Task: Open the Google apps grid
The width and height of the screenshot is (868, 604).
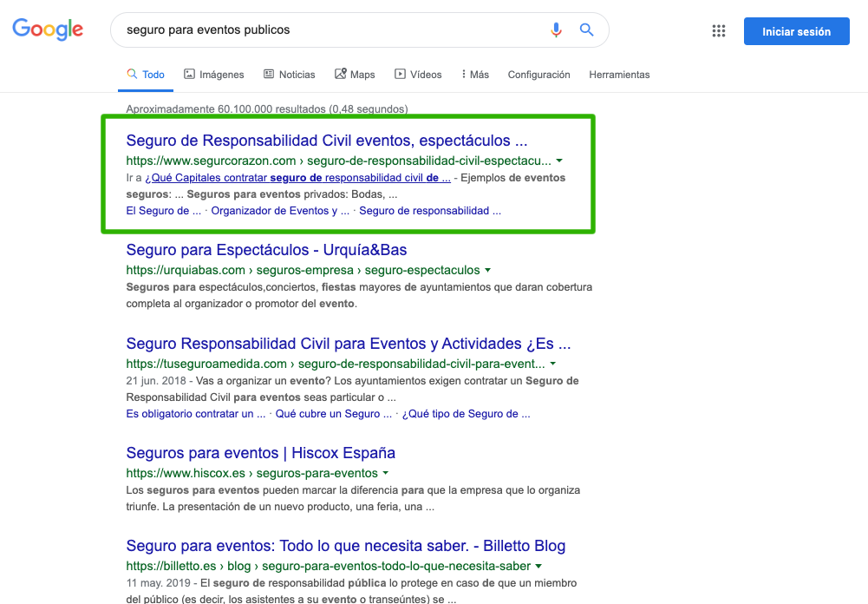Action: point(719,31)
